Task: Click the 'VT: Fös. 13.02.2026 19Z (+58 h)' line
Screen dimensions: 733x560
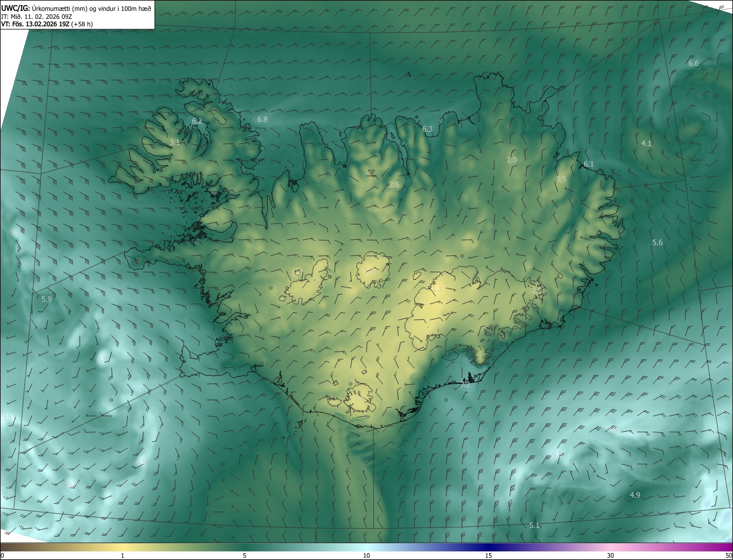Action: [47, 24]
